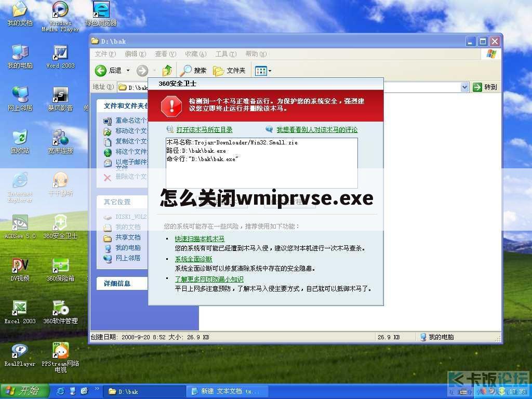
Task: Open the 收藏(A) menu
Action: tap(196, 54)
